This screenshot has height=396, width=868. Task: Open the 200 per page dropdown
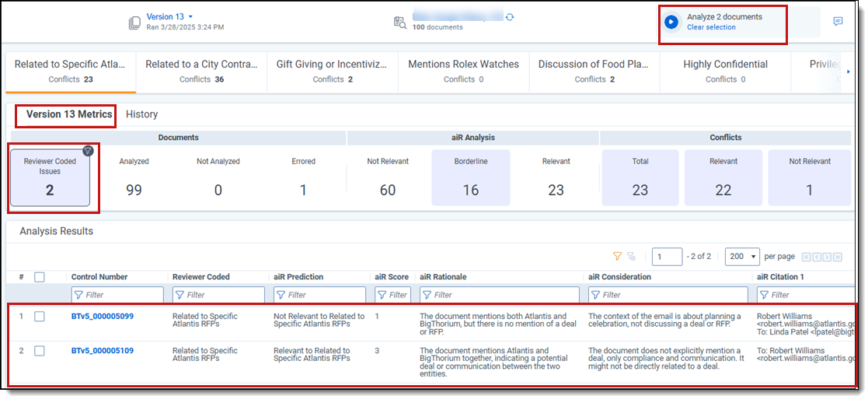(x=742, y=257)
